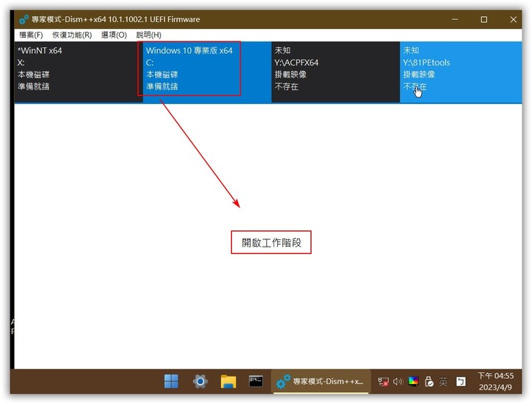This screenshot has height=404, width=532.
Task: Click 準備就緒 status in WinNT tile
Action: pyautogui.click(x=33, y=86)
